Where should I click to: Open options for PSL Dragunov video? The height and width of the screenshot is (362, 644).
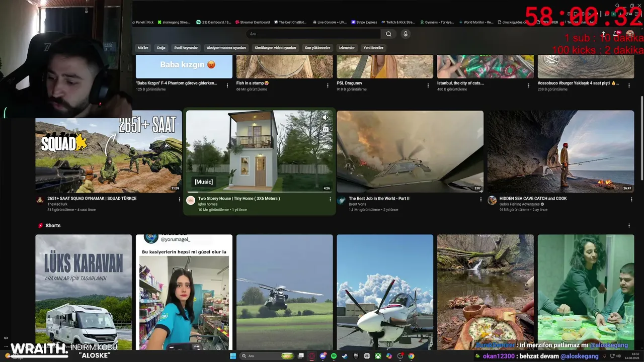coord(428,85)
